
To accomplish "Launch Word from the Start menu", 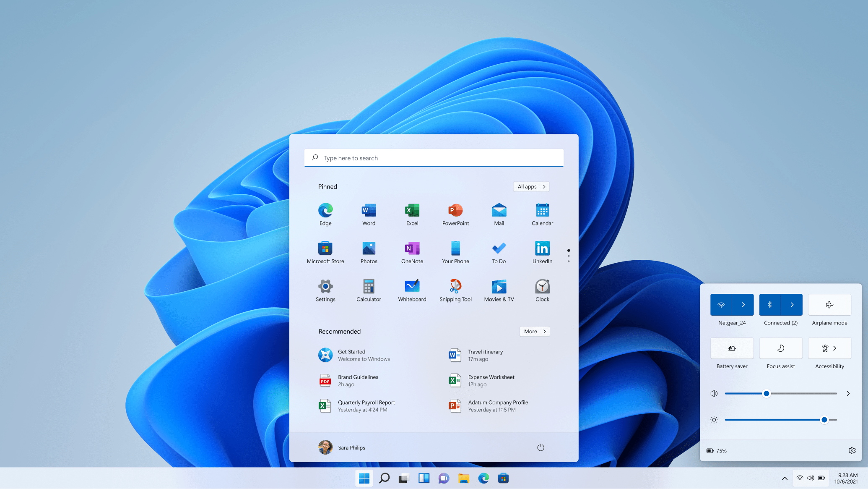I will click(369, 214).
